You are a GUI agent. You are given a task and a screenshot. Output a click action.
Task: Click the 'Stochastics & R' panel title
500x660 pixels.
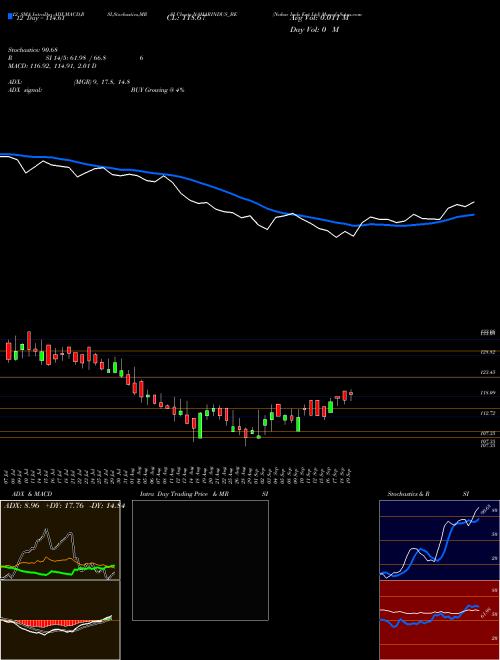pos(408,494)
